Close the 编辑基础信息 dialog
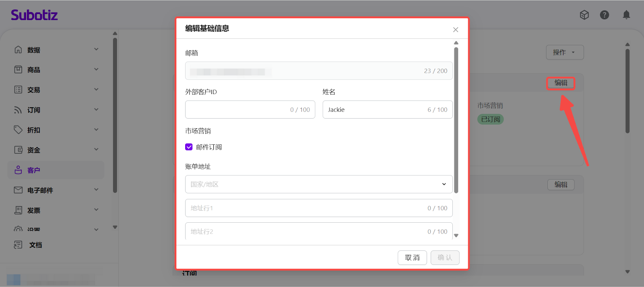 tap(456, 30)
